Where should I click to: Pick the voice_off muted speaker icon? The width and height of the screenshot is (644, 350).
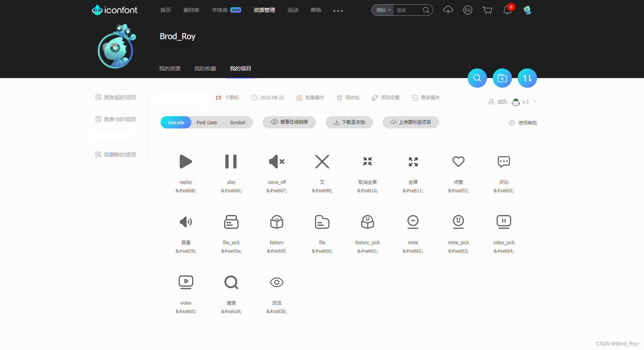pos(277,162)
